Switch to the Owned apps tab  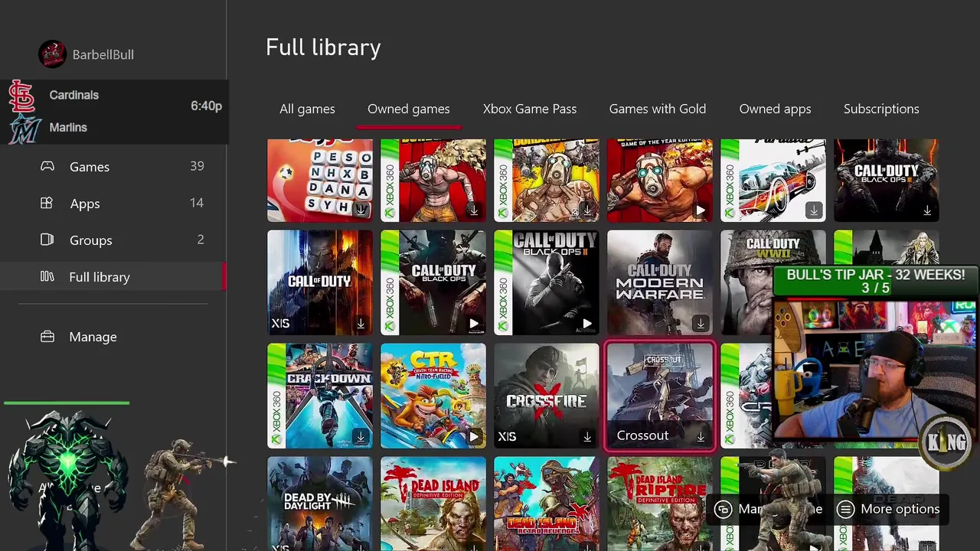[775, 109]
